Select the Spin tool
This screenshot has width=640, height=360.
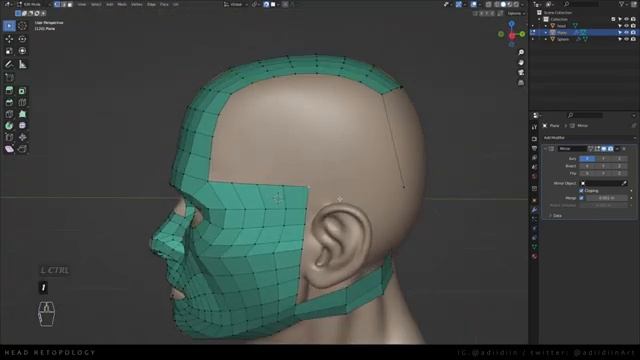pyautogui.click(x=9, y=126)
